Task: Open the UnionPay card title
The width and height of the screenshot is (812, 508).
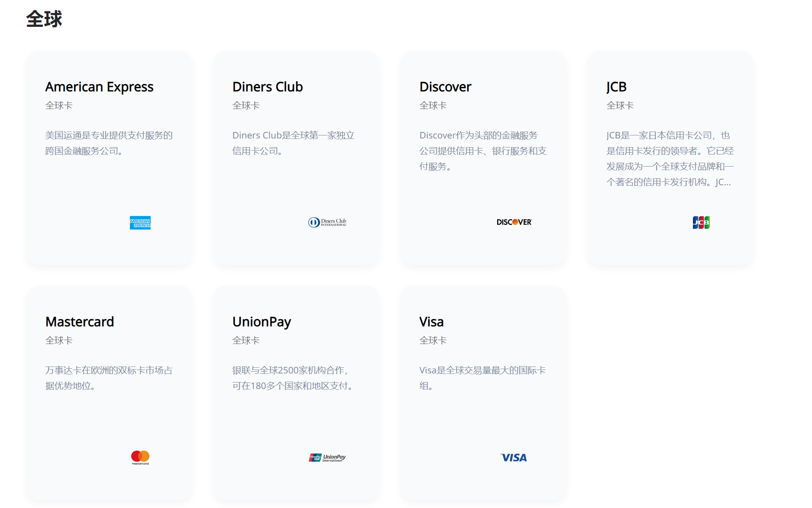Action: pyautogui.click(x=262, y=322)
